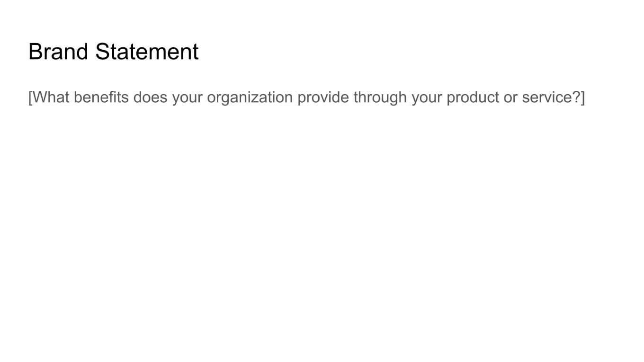Click the first "your" before "organization"
The image size is (644, 362).
click(x=187, y=97)
